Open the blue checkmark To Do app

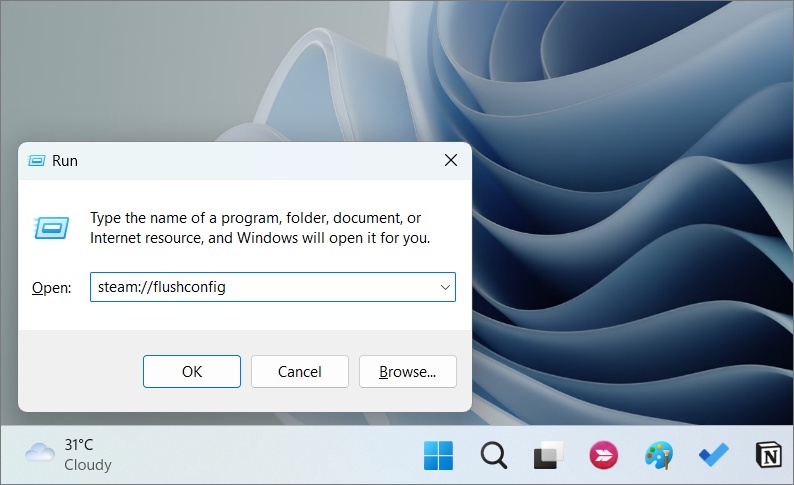click(714, 455)
